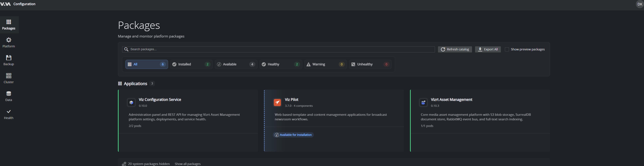Click the 2/2 pods status text
The height and width of the screenshot is (166, 644).
point(135,126)
